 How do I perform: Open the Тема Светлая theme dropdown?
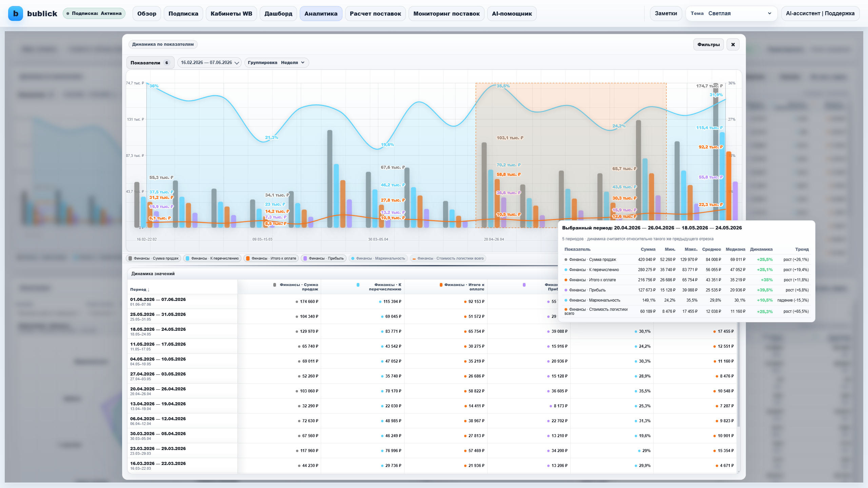(x=731, y=14)
